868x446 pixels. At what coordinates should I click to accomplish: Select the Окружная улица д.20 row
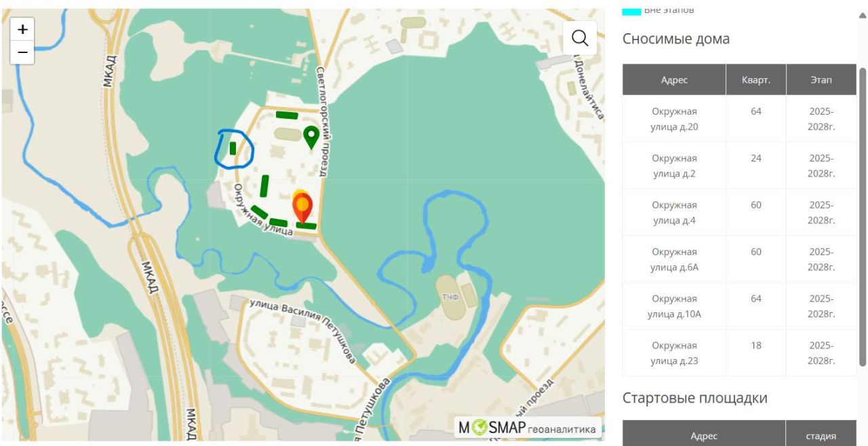click(x=674, y=119)
